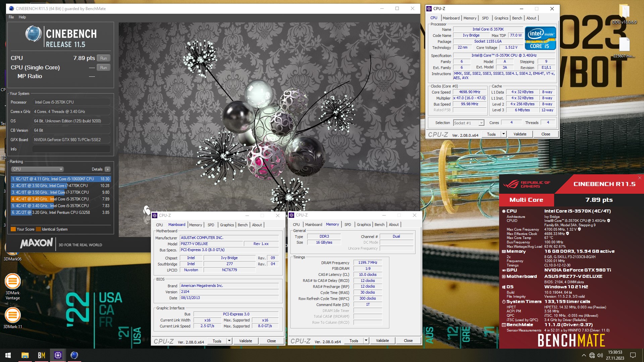Click CPU-Z title icon in top window
644x362 pixels.
(429, 9)
